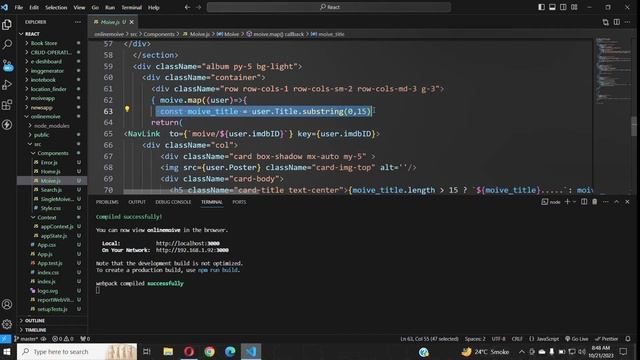Open Chrome from the Windows taskbar
Image resolution: width=640 pixels, height=360 pixels.
click(x=209, y=351)
